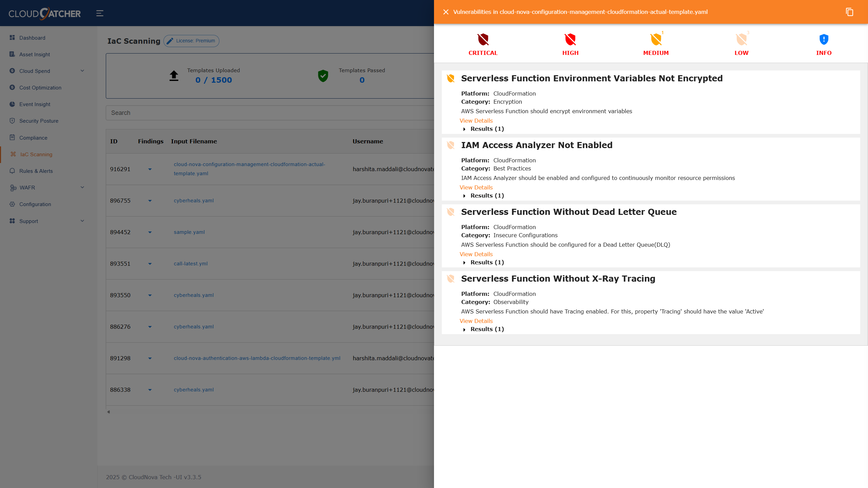This screenshot has width=868, height=488.
Task: Go to Cost Optimization page
Action: click(x=40, y=87)
